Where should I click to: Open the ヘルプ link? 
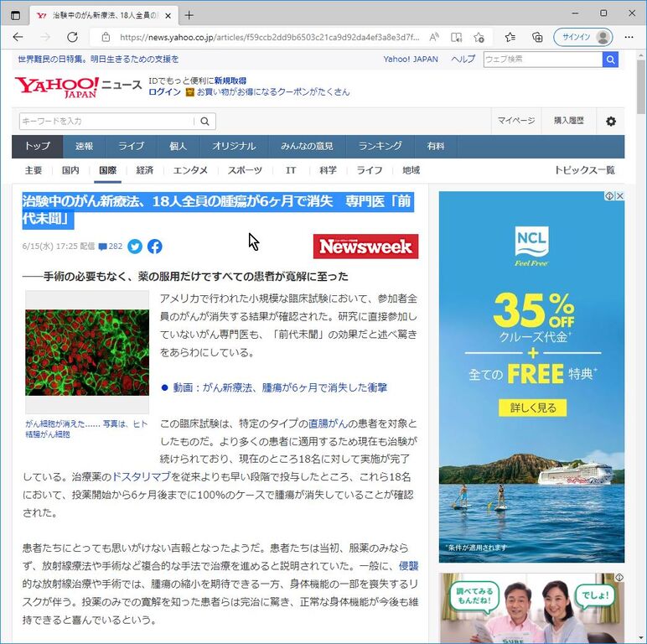[x=463, y=59]
